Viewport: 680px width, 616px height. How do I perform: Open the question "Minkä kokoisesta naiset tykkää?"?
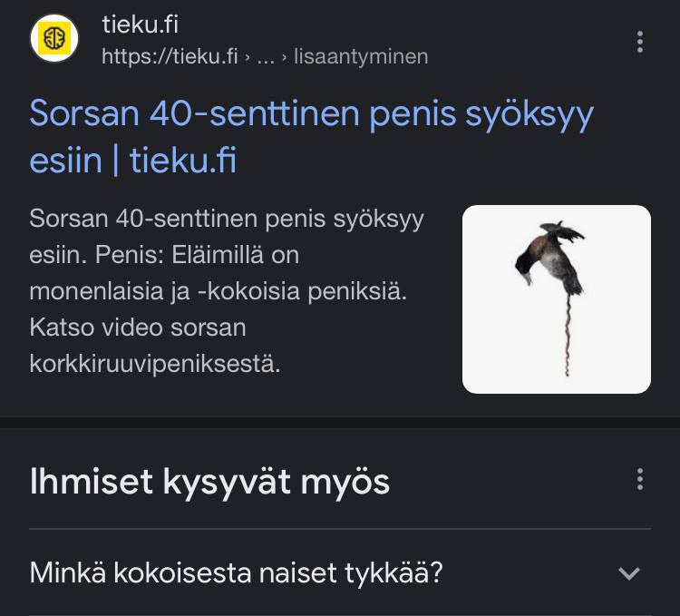tap(236, 573)
